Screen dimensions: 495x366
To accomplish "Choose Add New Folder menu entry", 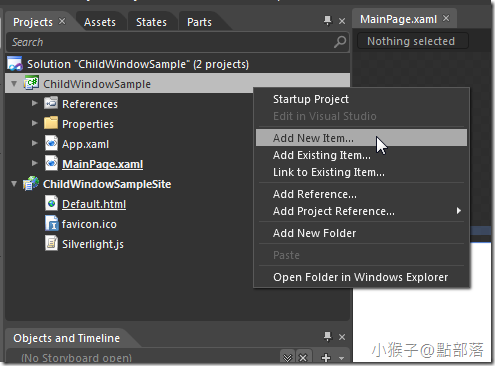I will 361,233.
